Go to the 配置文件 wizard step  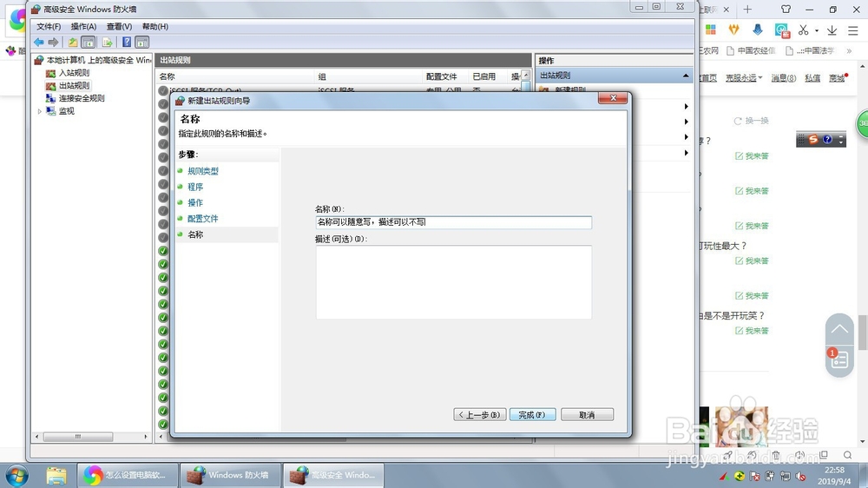click(x=202, y=218)
